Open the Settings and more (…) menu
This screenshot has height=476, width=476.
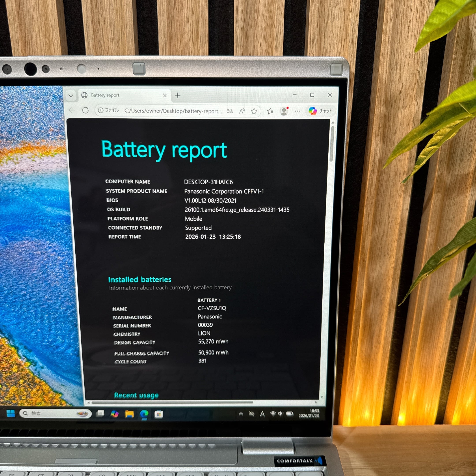point(298,111)
